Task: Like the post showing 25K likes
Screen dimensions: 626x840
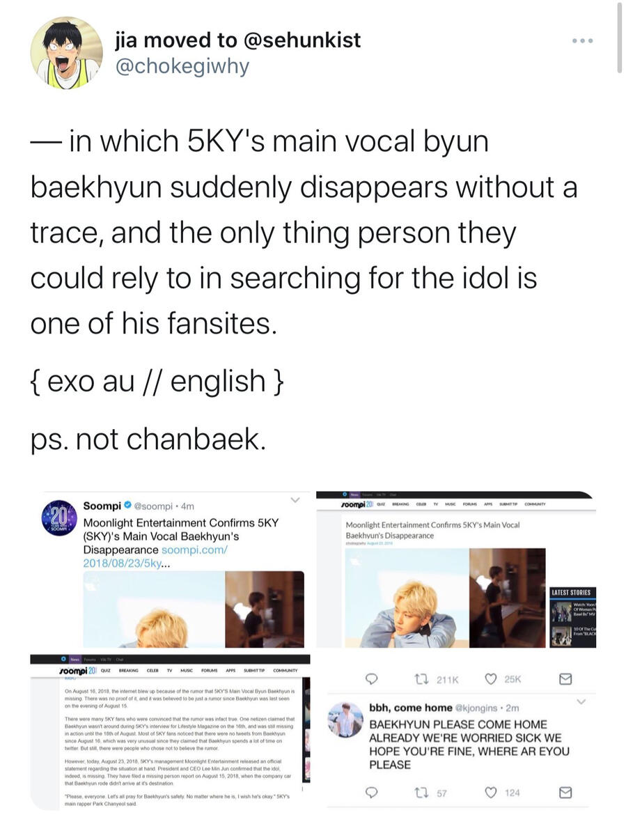Action: coord(490,679)
